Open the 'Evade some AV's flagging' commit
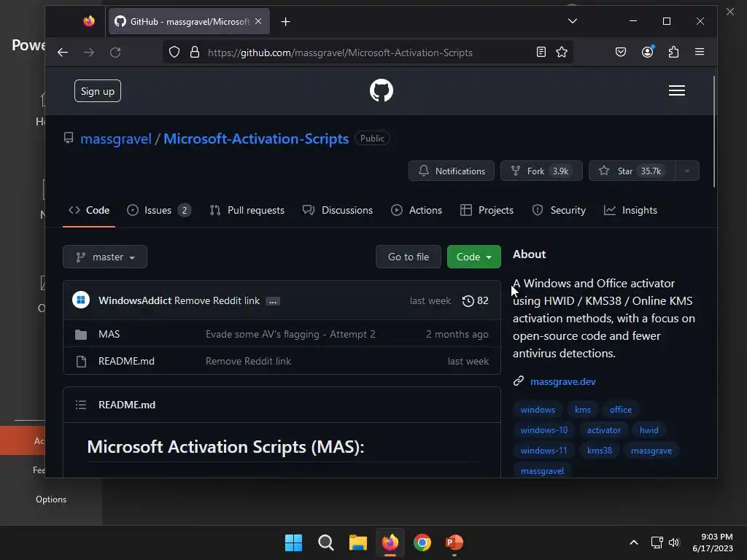 pyautogui.click(x=290, y=334)
